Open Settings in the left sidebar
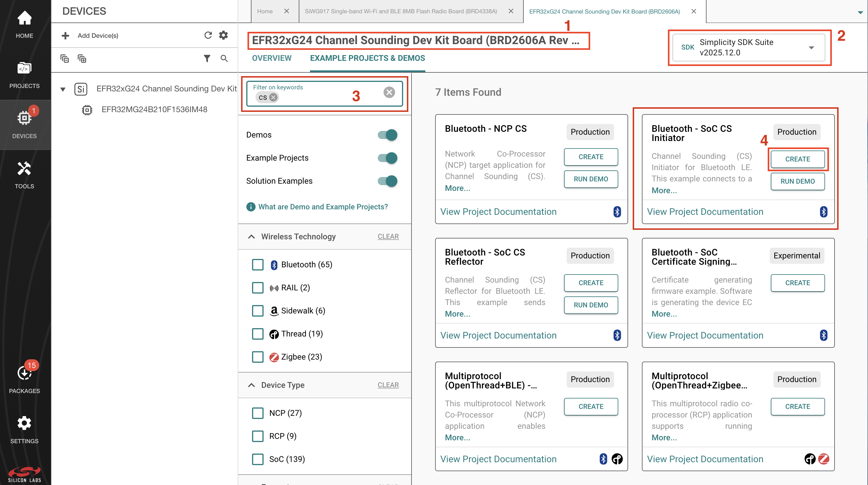868x485 pixels. click(25, 430)
